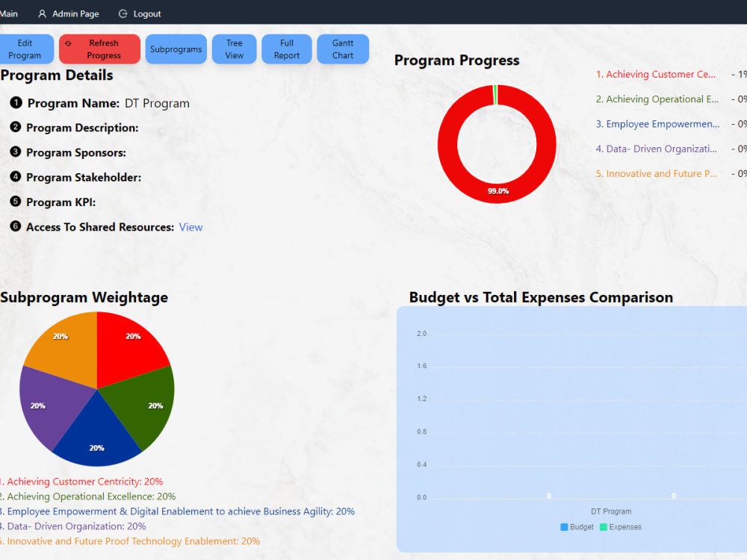747x560 pixels.
Task: Click the number 1 bullet beside Program Name
Action: point(16,102)
